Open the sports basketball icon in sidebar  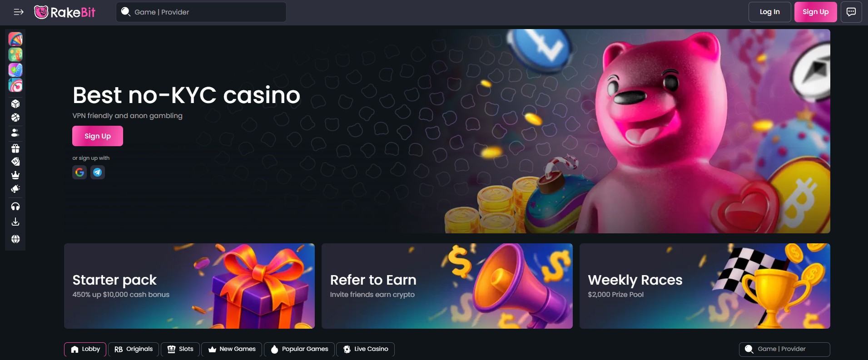pyautogui.click(x=15, y=118)
